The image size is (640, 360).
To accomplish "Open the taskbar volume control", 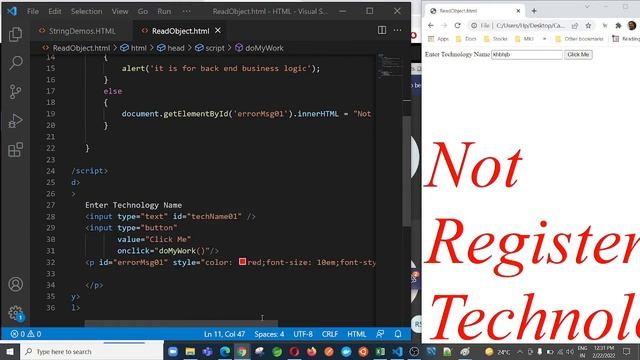I will click(x=570, y=352).
